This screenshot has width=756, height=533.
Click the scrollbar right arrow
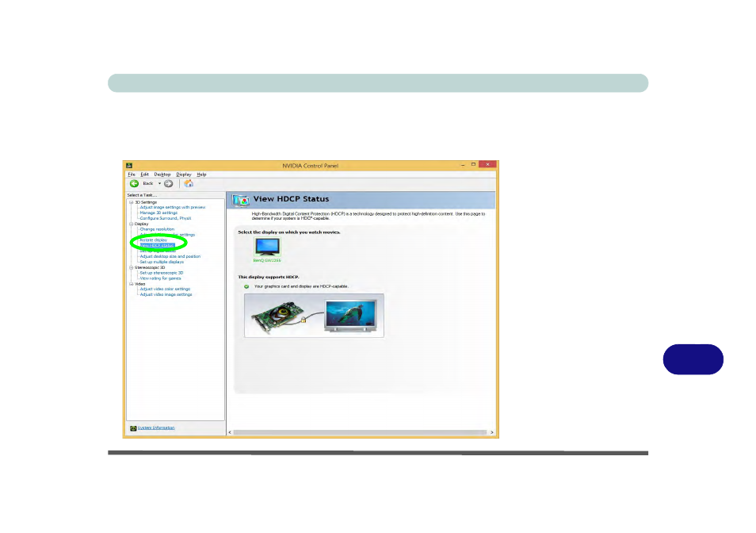click(x=492, y=433)
